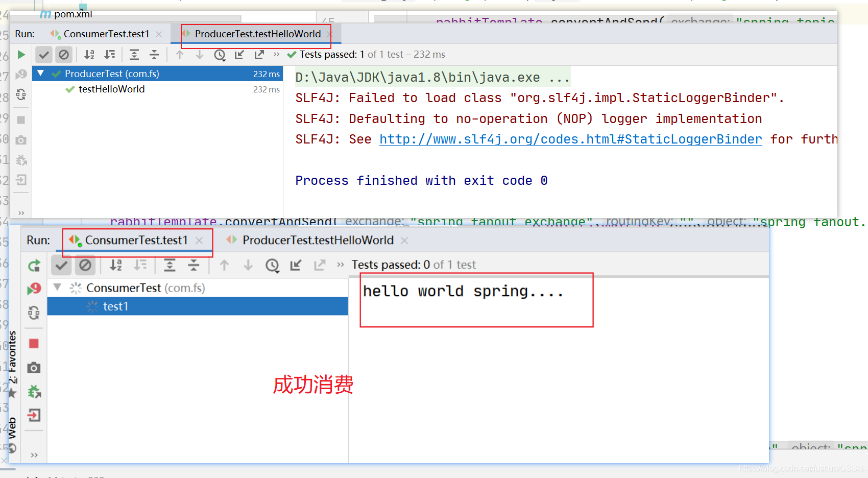This screenshot has height=478, width=868.
Task: Close ProducerTest.testHelloWorld tab in the running ConsumerTest panel
Action: 404,241
